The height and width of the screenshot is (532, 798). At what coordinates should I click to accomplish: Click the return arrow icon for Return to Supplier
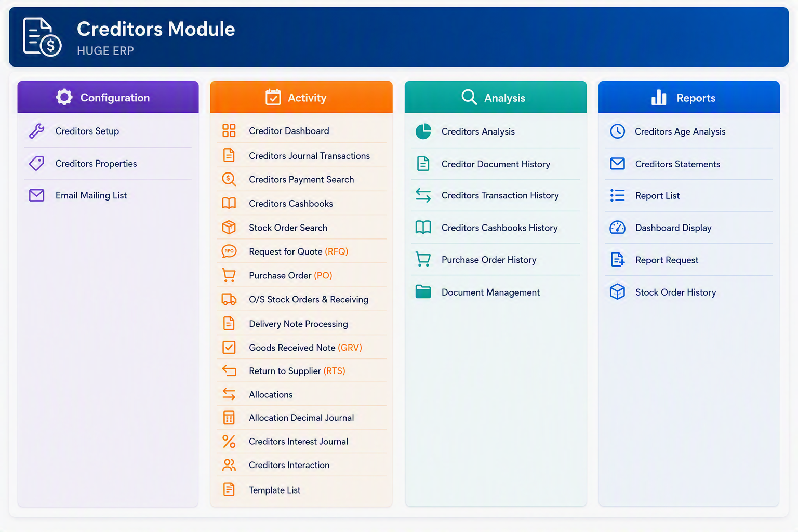[229, 370]
